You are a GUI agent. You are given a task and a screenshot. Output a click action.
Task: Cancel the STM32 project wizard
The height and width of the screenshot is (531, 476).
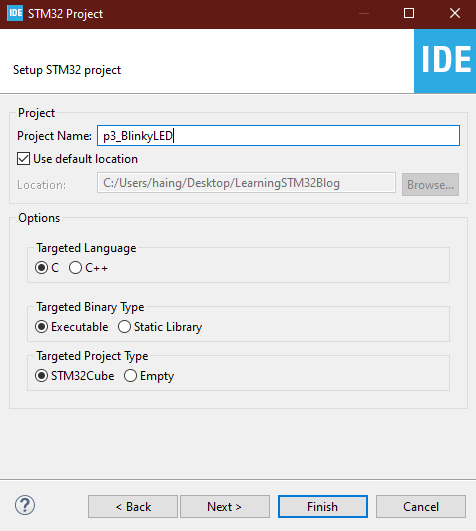(x=421, y=507)
